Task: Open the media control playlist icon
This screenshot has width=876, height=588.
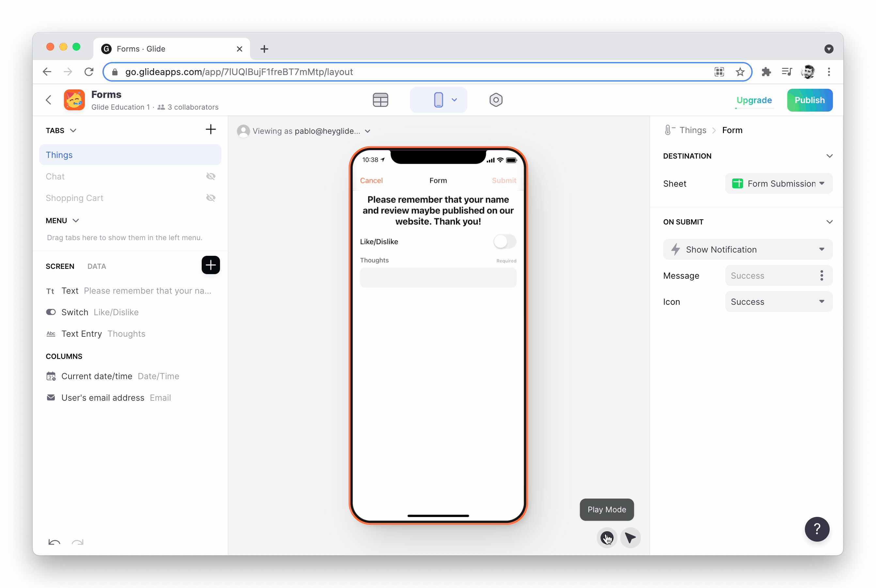Action: click(x=786, y=72)
